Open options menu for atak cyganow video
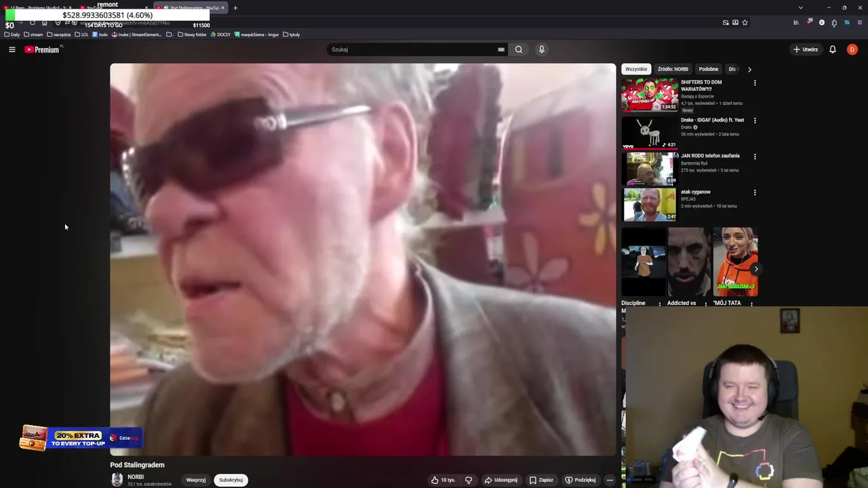This screenshot has width=868, height=488. [755, 192]
